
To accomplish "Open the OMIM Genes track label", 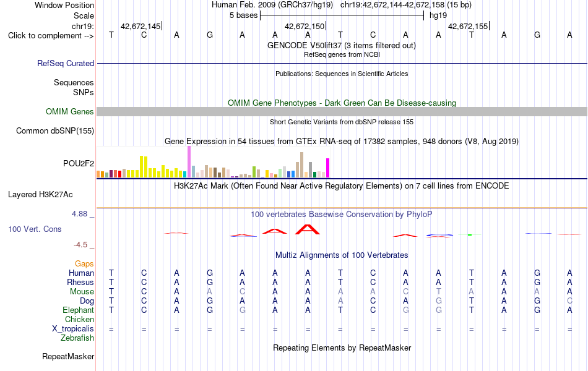I will [69, 112].
